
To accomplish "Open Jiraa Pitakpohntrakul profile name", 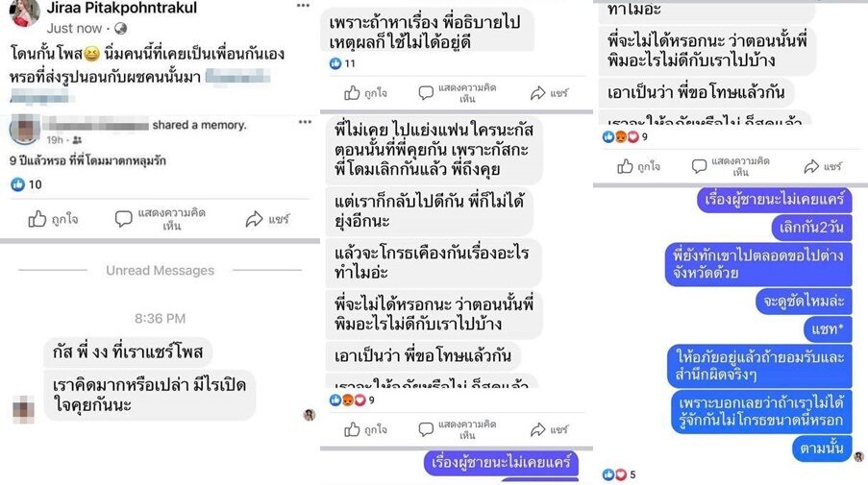I will [122, 8].
